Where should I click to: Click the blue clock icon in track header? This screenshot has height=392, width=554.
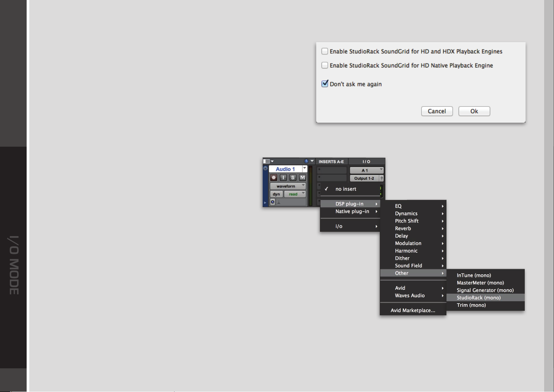(x=306, y=161)
